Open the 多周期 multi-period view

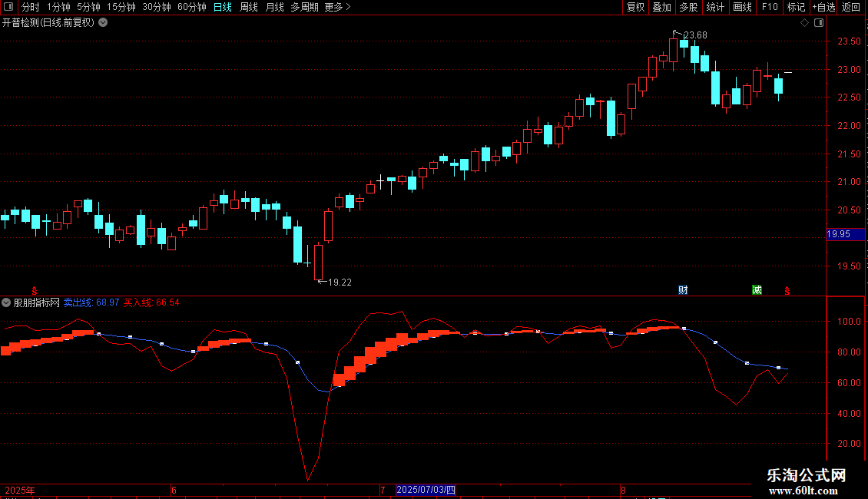point(304,7)
